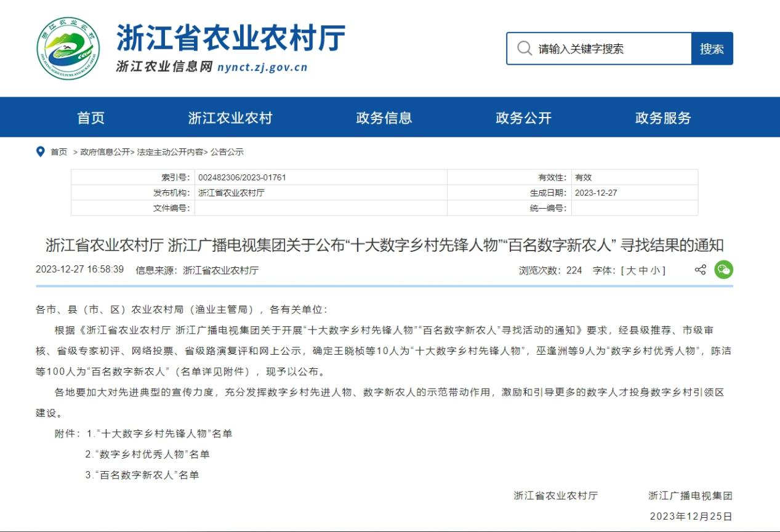Click the Zhejiang agriculture department logo
780x532 pixels.
tap(68, 49)
